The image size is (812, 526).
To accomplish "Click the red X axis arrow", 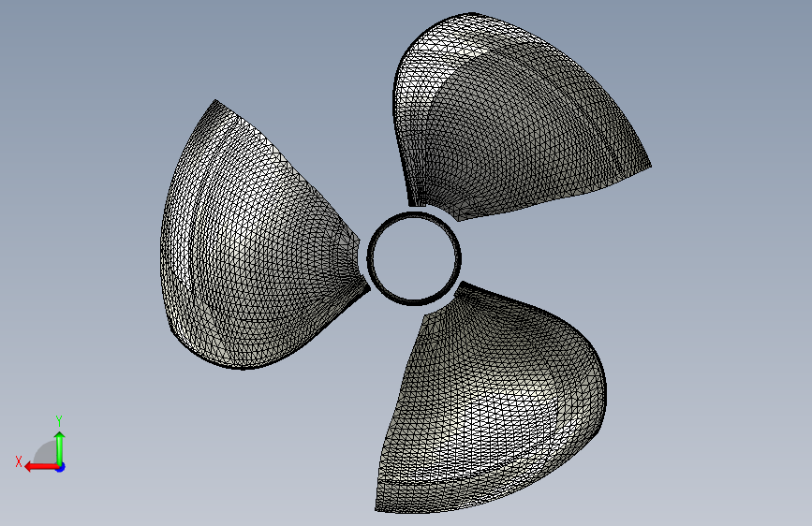I will tap(41, 467).
